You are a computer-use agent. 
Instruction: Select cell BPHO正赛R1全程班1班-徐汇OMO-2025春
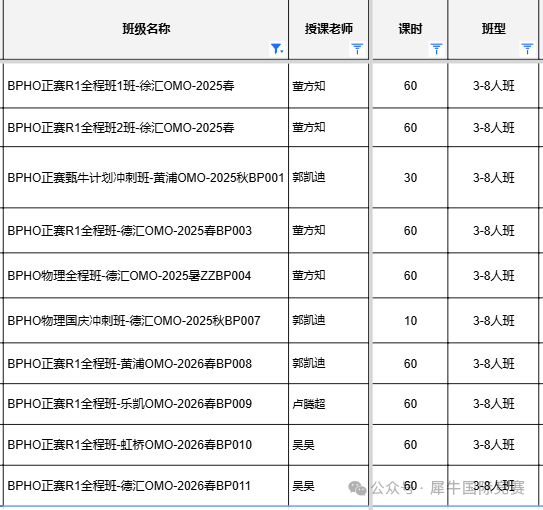point(146,86)
